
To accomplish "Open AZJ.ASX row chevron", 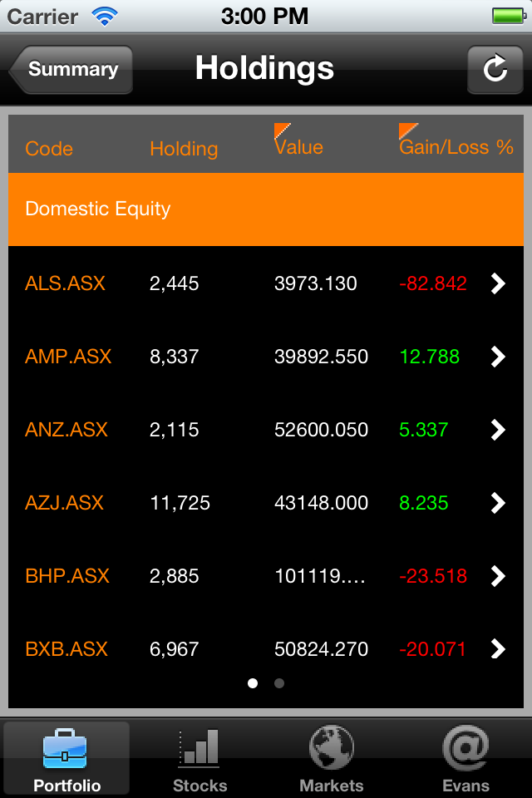I will [498, 503].
